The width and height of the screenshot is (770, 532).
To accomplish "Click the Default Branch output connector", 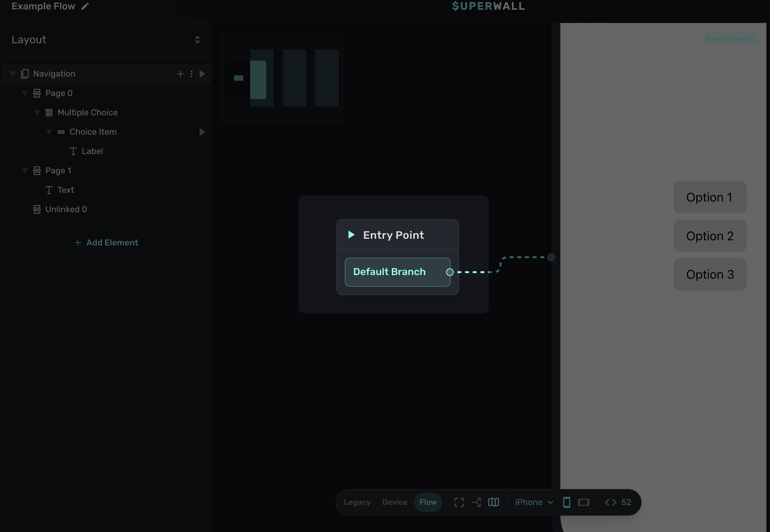I will (x=450, y=272).
